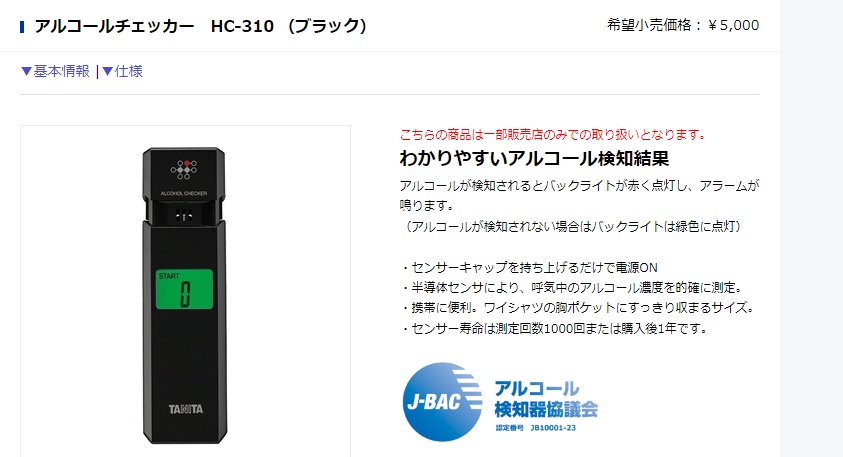Click the green LCD display on device

point(184,289)
